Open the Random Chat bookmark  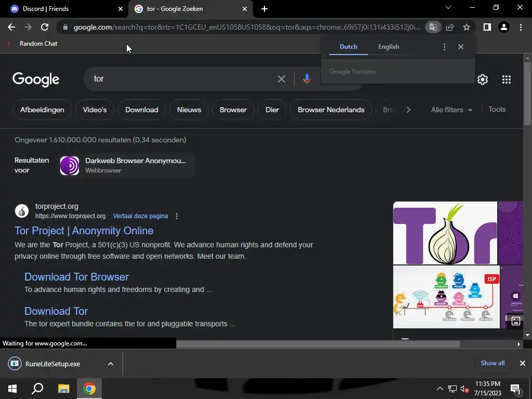coord(33,44)
